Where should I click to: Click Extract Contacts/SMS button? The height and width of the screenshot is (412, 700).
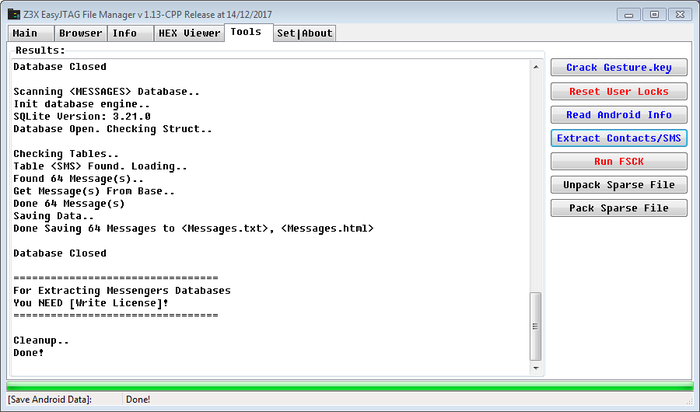619,138
